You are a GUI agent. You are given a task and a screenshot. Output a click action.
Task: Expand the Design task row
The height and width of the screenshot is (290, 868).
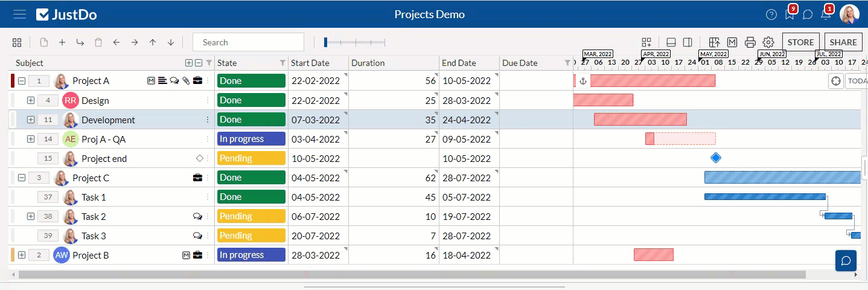click(x=31, y=100)
